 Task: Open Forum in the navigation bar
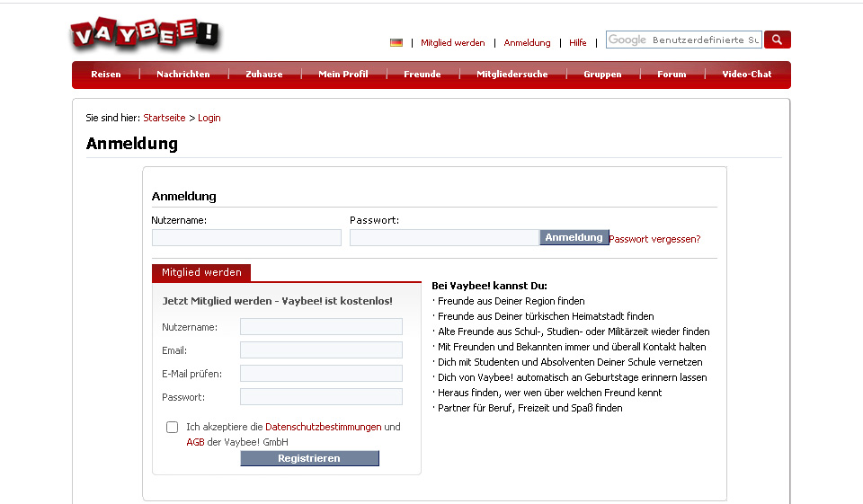point(672,75)
